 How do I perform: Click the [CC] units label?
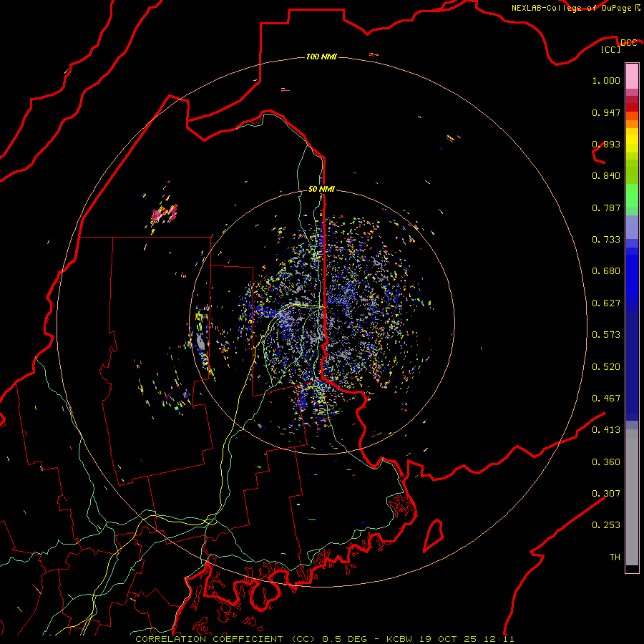611,49
